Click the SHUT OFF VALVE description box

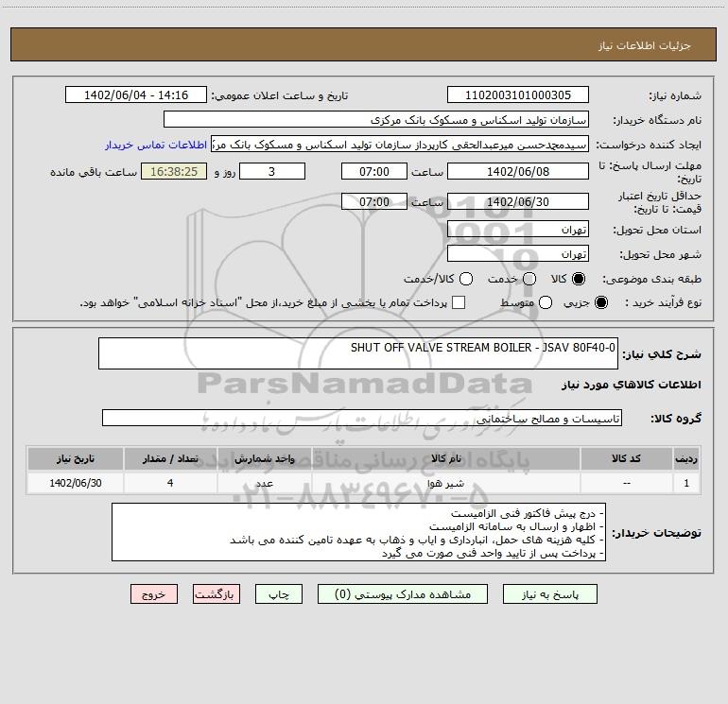358,353
